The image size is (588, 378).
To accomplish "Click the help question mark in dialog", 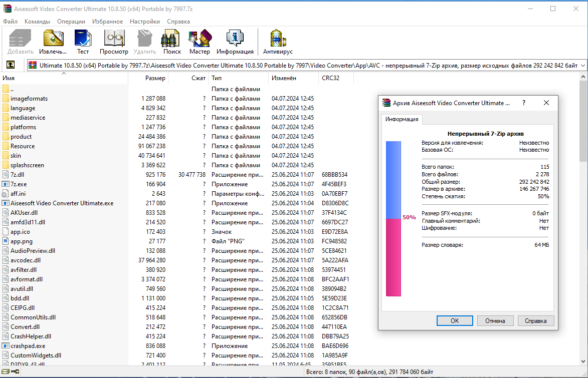I will point(524,103).
